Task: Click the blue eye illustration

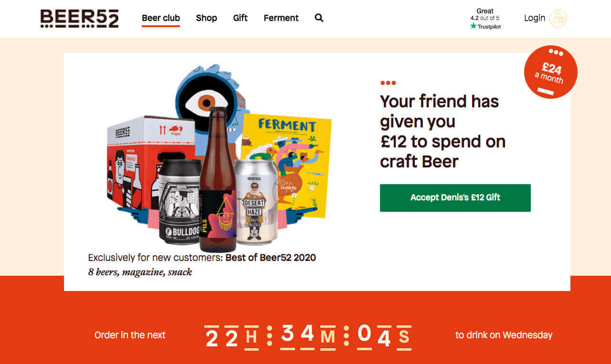Action: (x=208, y=97)
